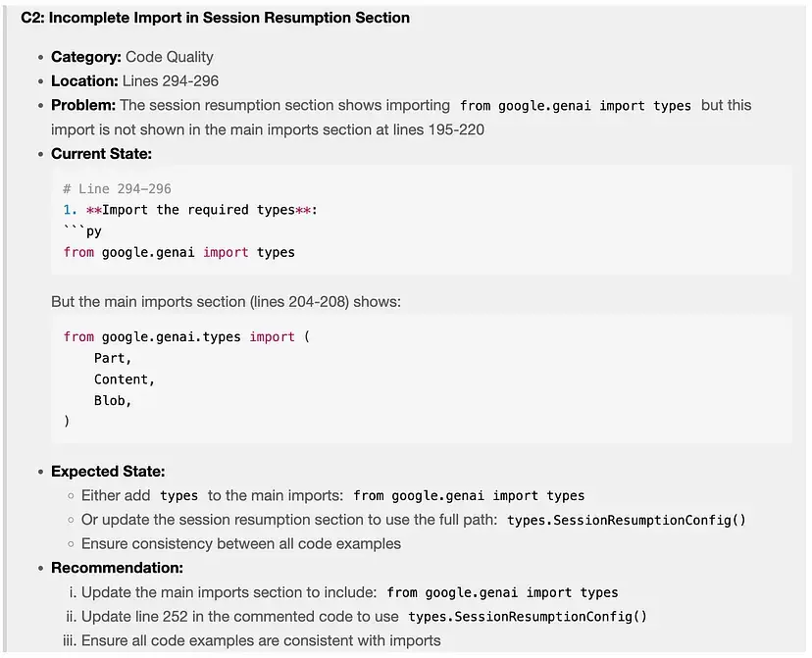Click inline code in recommendation item i
812x658 pixels.
(x=502, y=592)
